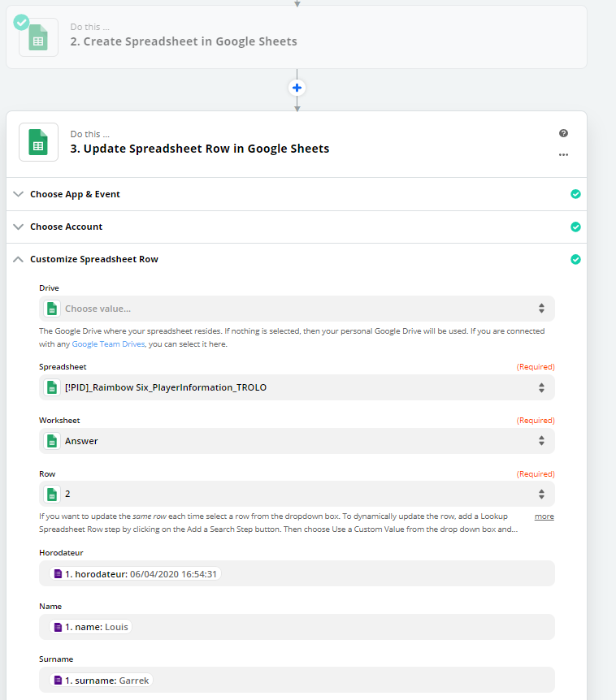Viewport: 616px width, 700px height.
Task: Click the Horodateur input field
Action: (297, 573)
